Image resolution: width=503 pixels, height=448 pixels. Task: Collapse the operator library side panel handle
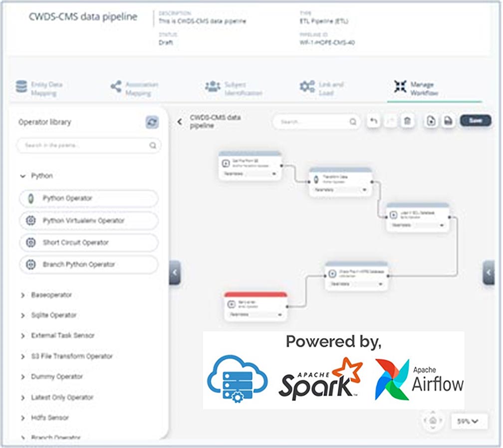pyautogui.click(x=175, y=273)
